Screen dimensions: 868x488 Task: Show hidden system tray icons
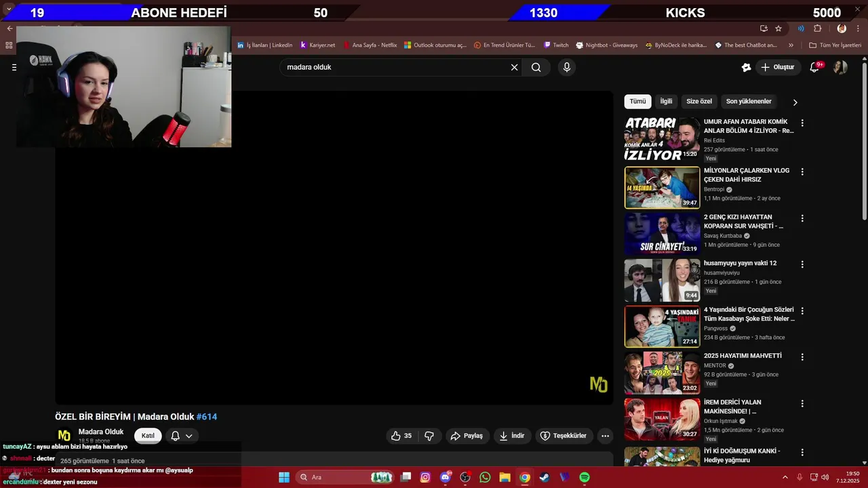[x=785, y=477]
